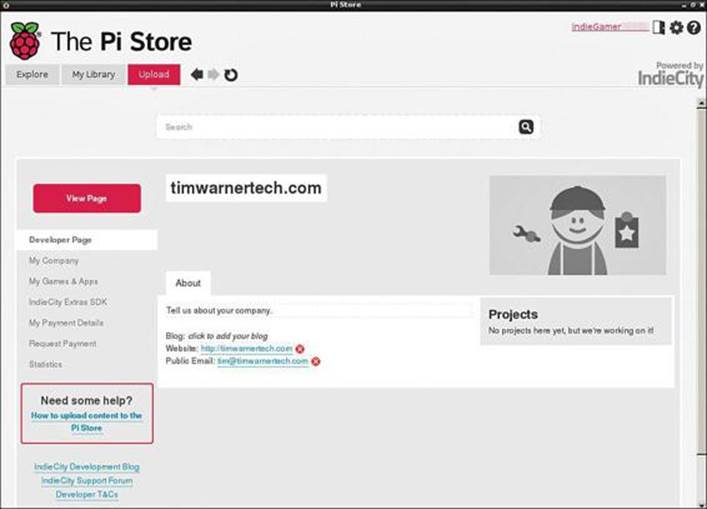
Task: Click the View Page button
Action: (87, 198)
